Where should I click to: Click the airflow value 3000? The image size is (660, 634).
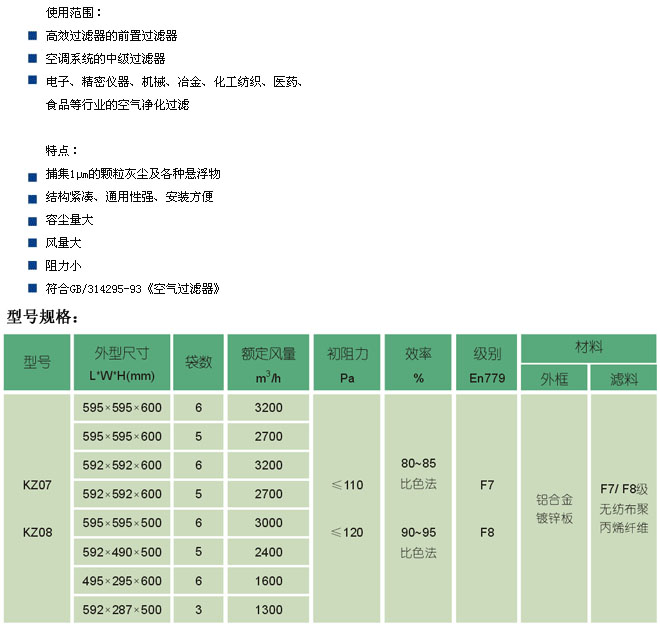coord(269,523)
